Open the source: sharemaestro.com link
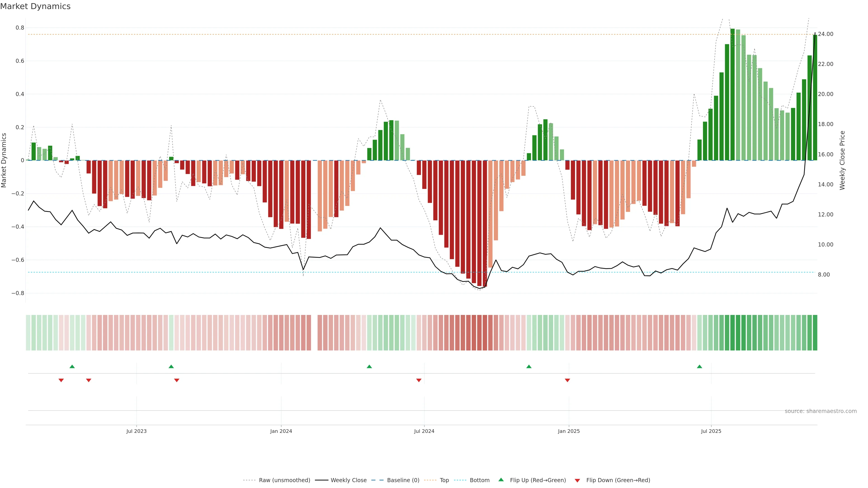Screen dimensions: 868x488 pos(821,411)
